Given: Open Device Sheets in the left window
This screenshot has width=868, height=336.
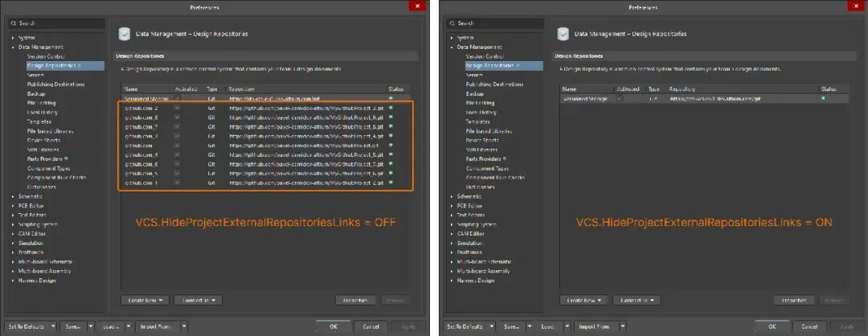Looking at the screenshot, I should tap(43, 140).
